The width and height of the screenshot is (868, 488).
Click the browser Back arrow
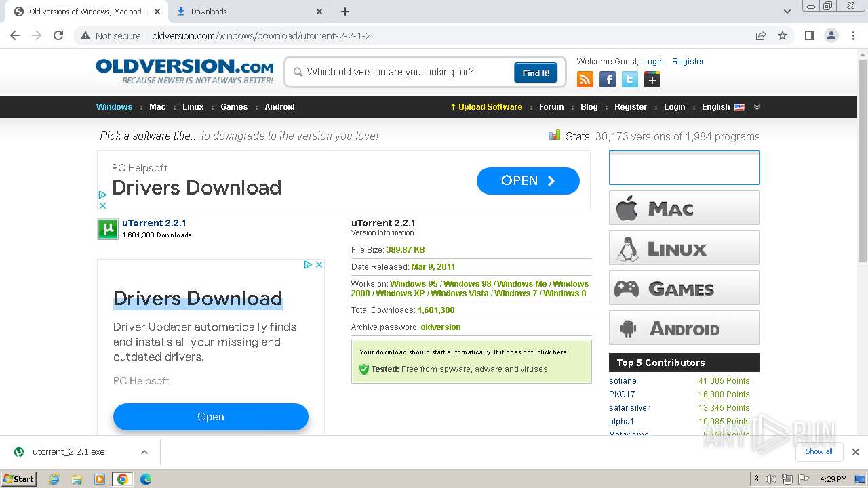tap(15, 36)
